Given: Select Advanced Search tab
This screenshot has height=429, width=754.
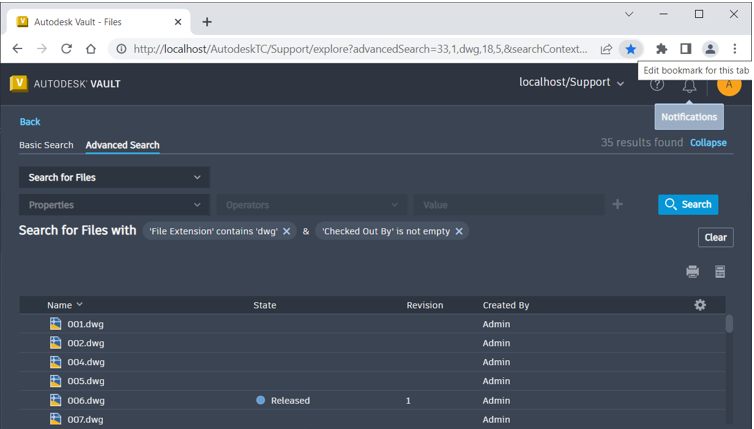Looking at the screenshot, I should [123, 145].
